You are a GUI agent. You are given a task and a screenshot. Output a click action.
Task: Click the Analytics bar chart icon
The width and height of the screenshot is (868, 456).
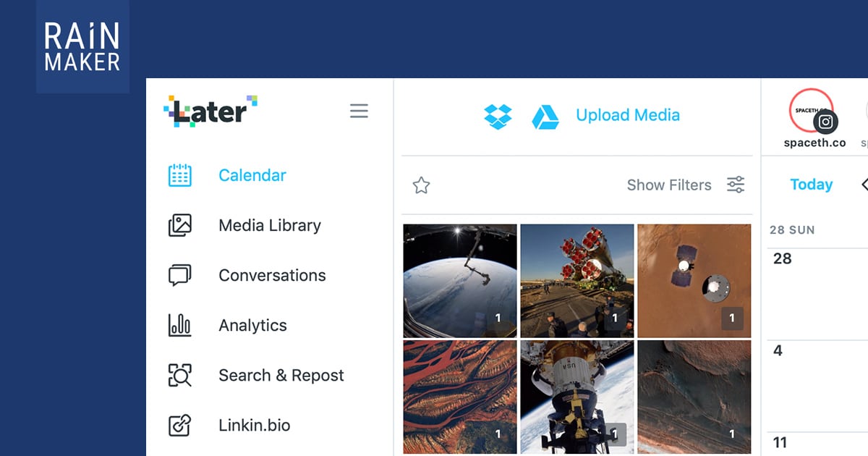179,326
